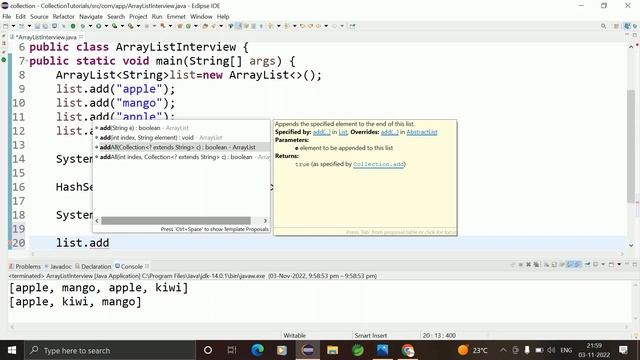
Task: Open the Refactor menu
Action: point(64,16)
